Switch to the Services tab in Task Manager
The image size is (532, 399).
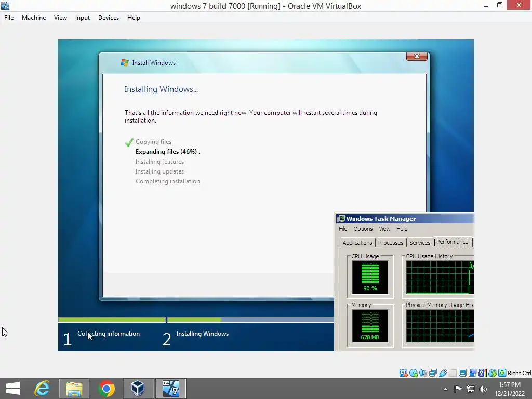[420, 243]
